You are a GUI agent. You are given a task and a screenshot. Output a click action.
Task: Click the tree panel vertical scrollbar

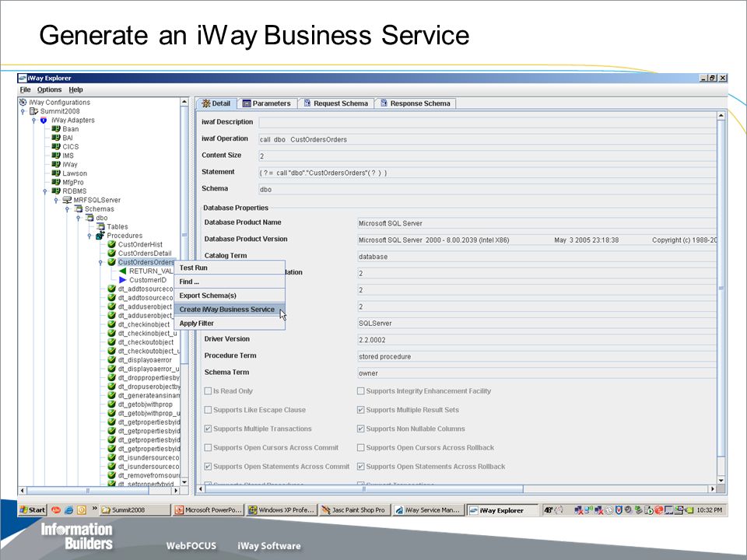184,292
